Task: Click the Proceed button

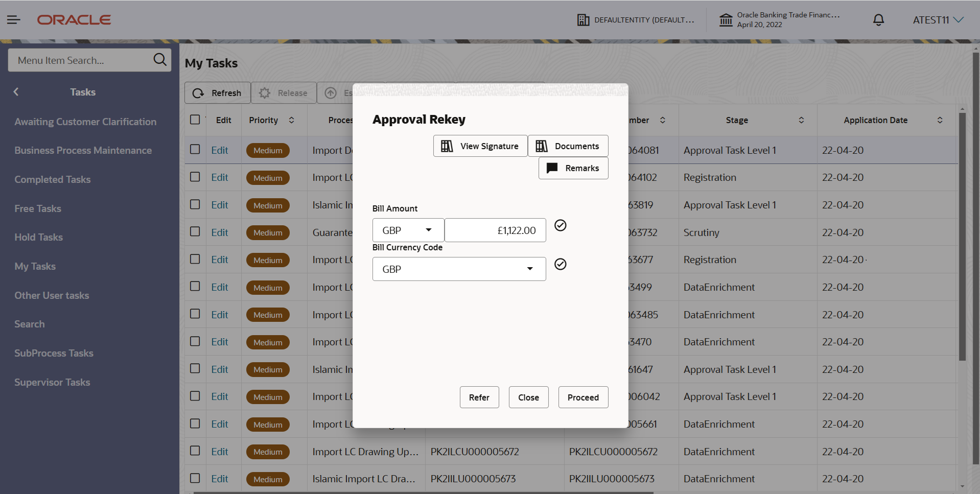Action: click(583, 397)
